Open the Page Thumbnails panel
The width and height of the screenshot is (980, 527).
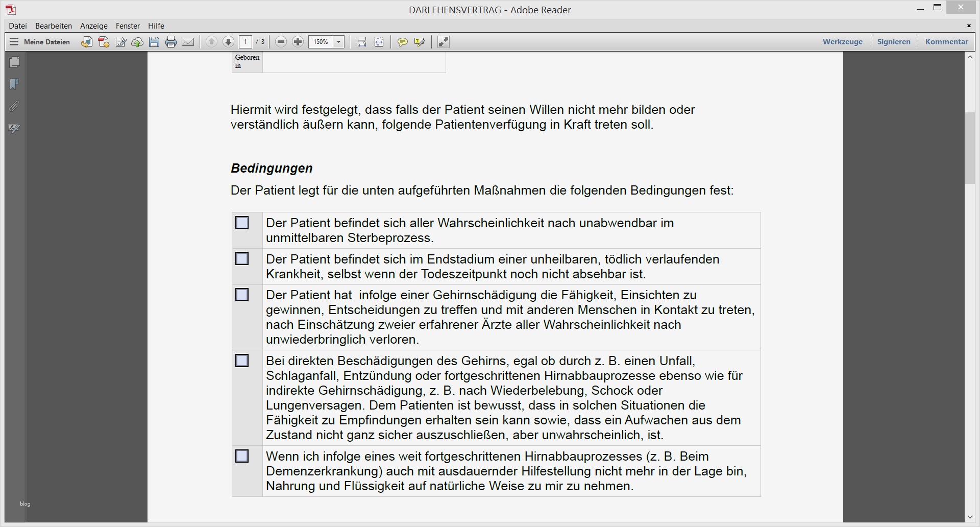click(15, 62)
